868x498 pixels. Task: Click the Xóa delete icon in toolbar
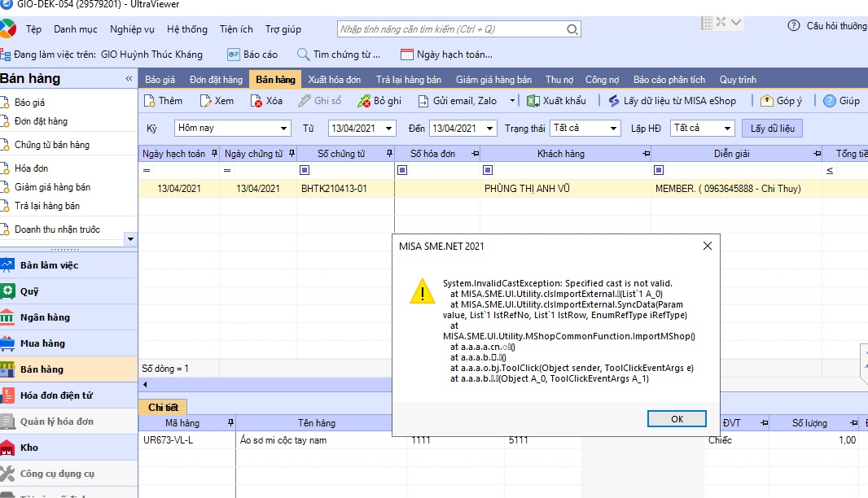256,101
